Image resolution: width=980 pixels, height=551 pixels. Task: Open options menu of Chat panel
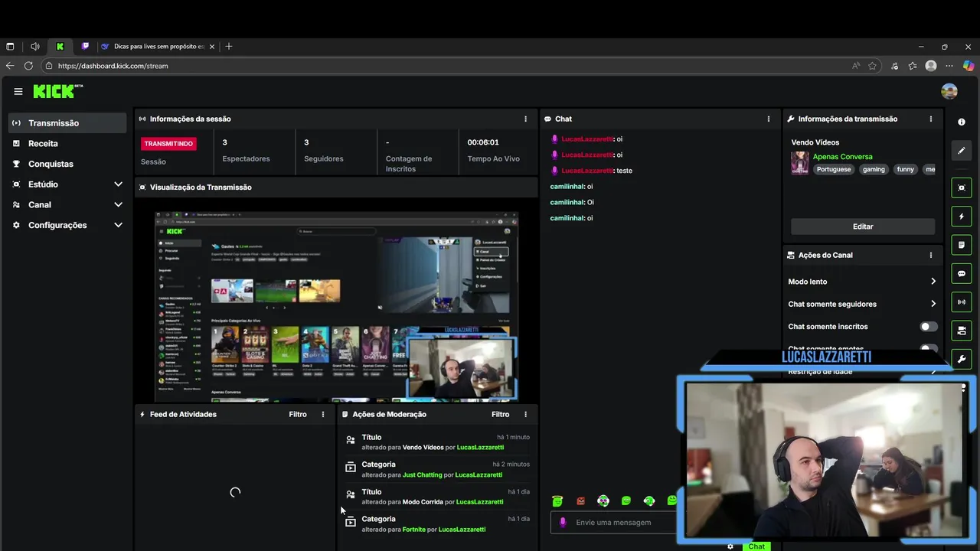(769, 119)
